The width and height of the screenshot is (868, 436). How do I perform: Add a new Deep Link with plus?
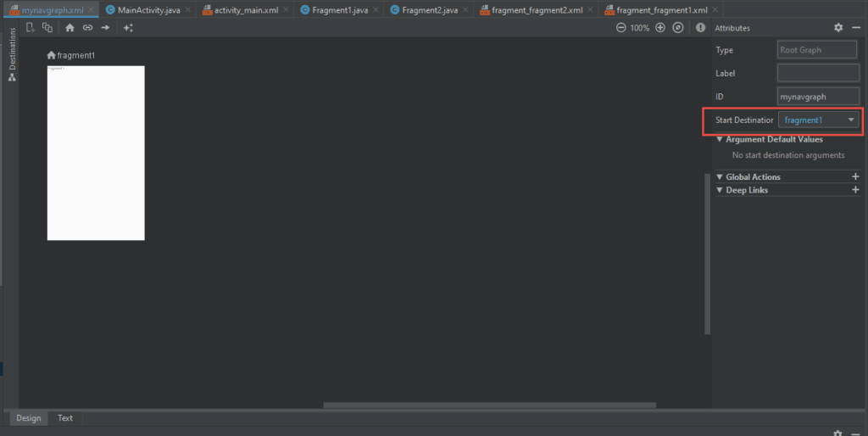tap(855, 190)
